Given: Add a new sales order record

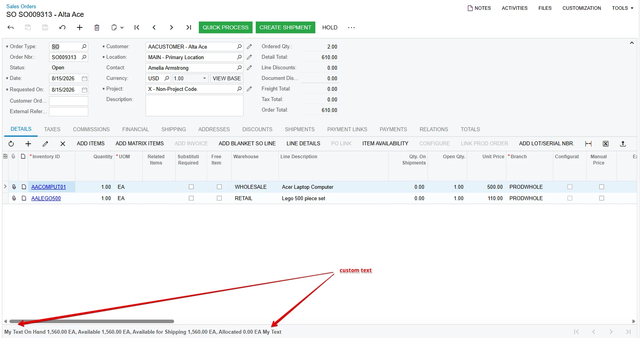Looking at the screenshot, I should (80, 27).
